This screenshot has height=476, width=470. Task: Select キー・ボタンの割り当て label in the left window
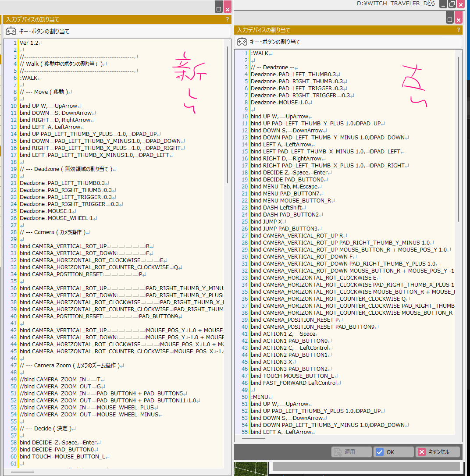point(44,31)
